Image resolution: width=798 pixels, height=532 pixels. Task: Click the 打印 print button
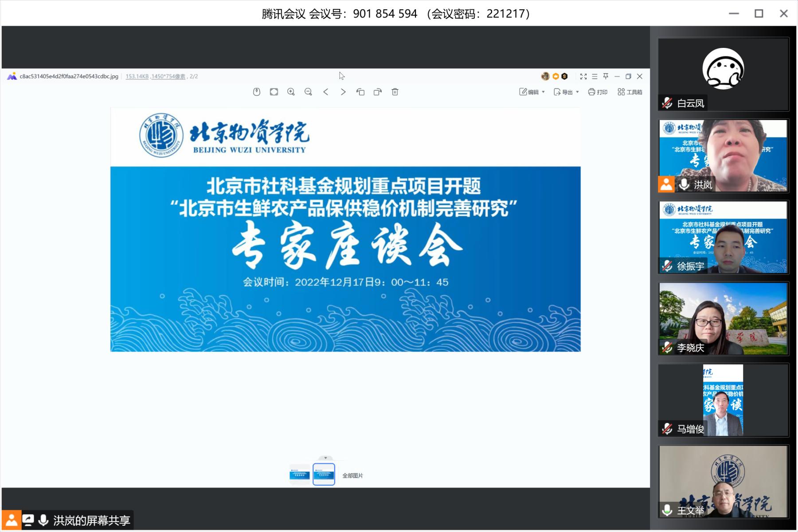point(598,92)
